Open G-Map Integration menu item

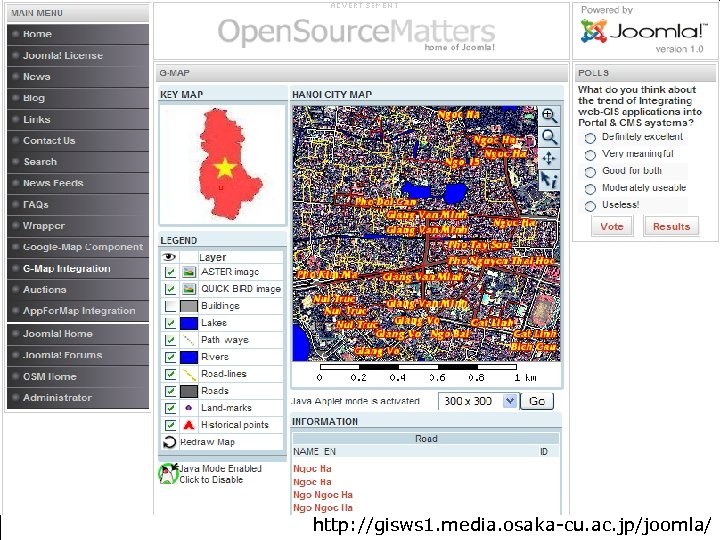78,268
